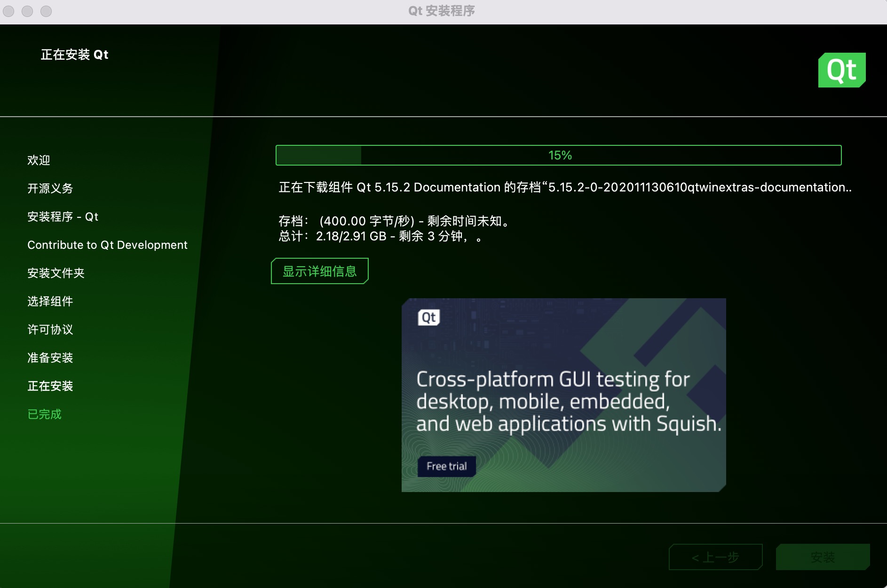Screen dimensions: 887x588
Task: Show detailed info with 显示详细信息 button
Action: [320, 271]
